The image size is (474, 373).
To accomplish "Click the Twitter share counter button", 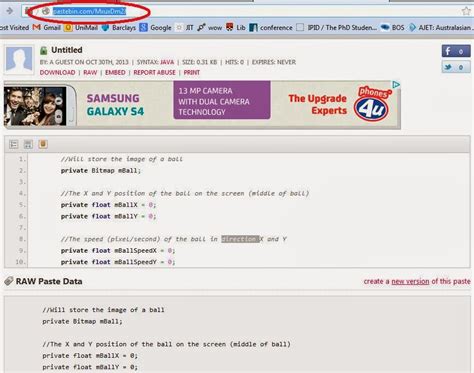I will click(456, 67).
